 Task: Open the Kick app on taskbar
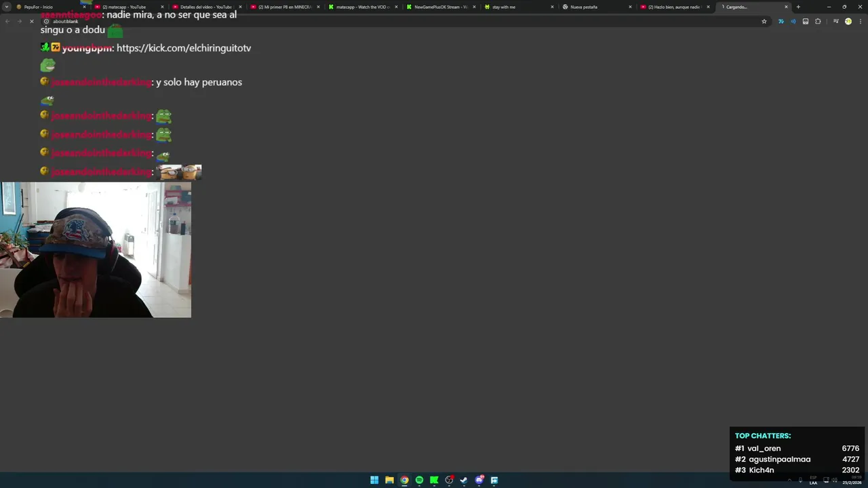pos(434,480)
